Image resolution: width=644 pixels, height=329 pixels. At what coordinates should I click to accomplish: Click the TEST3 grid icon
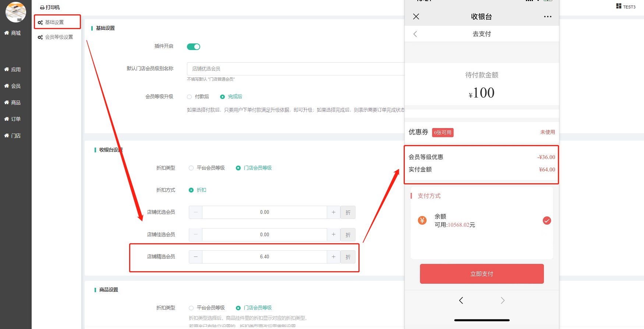619,6
